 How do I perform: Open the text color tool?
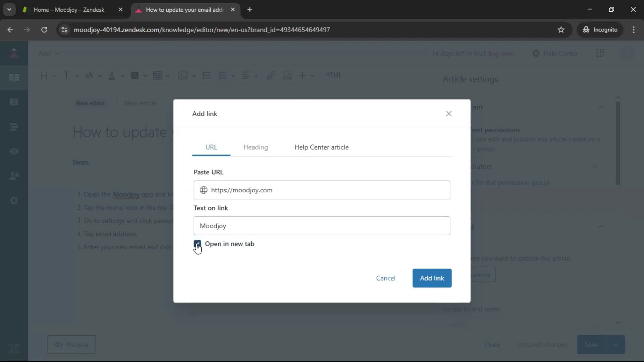[112, 76]
